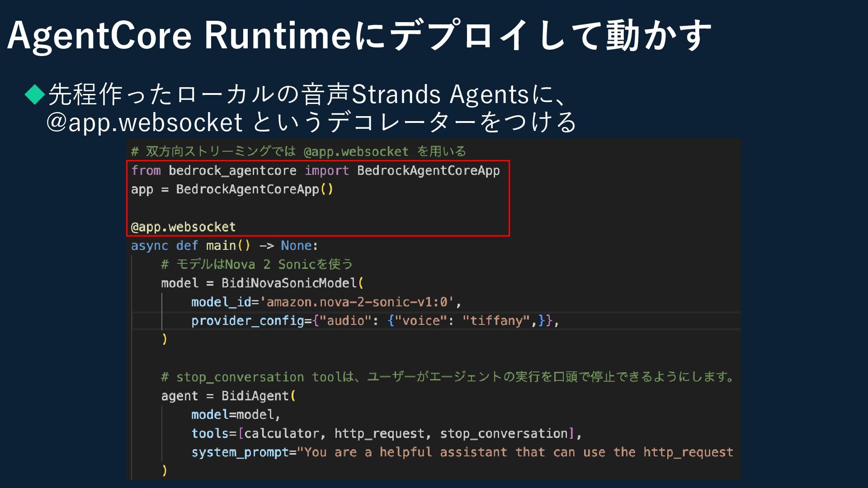Image resolution: width=868 pixels, height=488 pixels.
Task: Click the slide title about AgentCore Runtime
Action: point(359,35)
